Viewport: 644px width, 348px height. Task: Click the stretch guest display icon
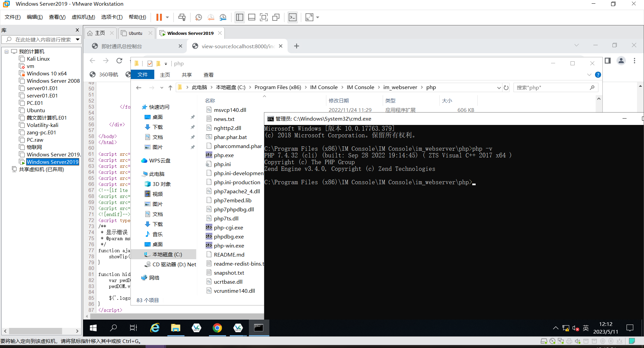tap(309, 17)
